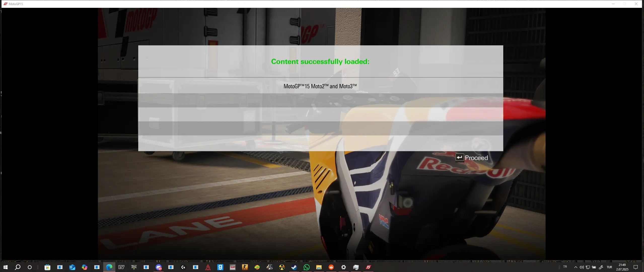Open Outlook from the taskbar

tap(72, 267)
